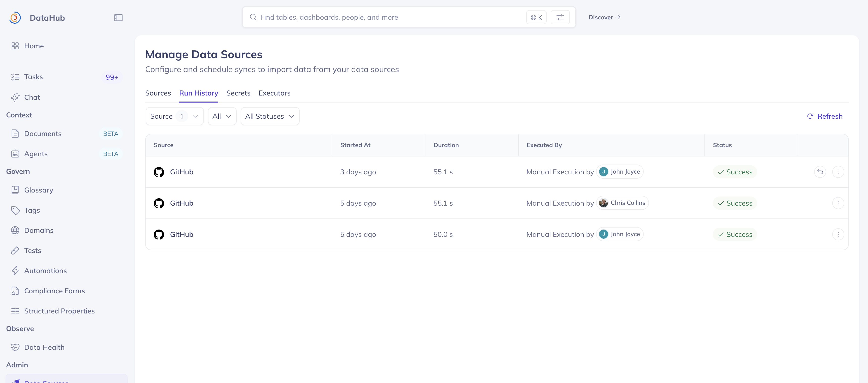Click the Automations lightning bolt icon
The height and width of the screenshot is (383, 868).
[x=15, y=271]
